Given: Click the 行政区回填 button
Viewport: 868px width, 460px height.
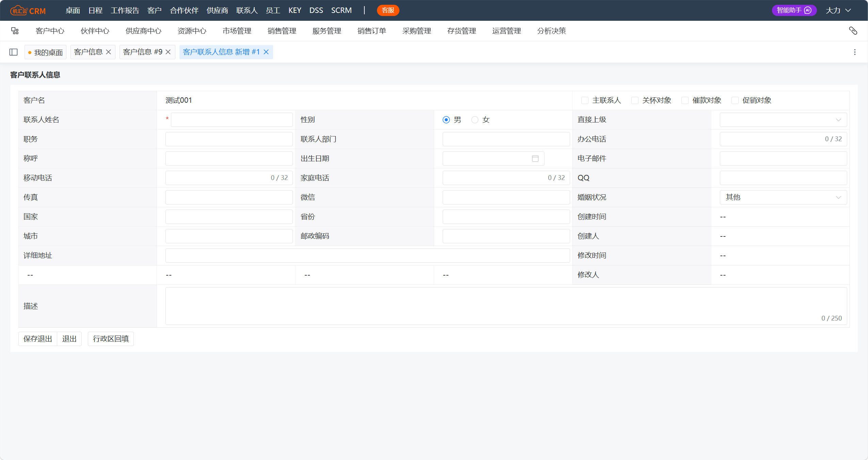Looking at the screenshot, I should (x=111, y=339).
